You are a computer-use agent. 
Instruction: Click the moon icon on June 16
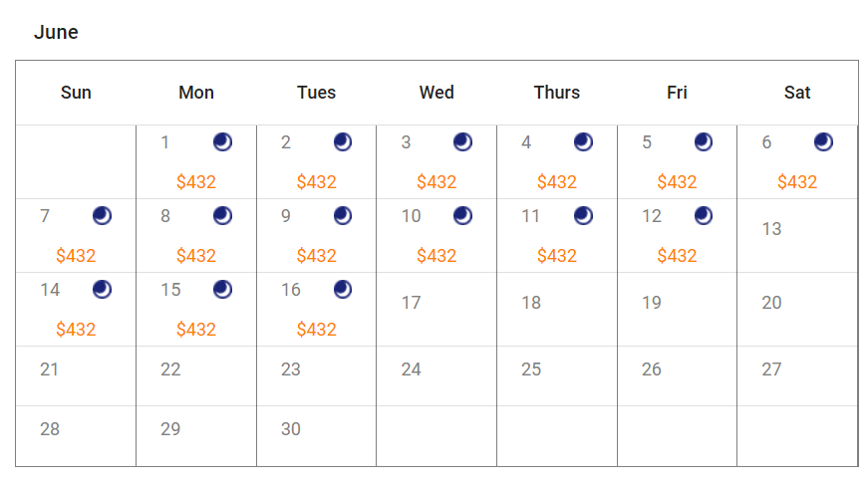point(343,290)
